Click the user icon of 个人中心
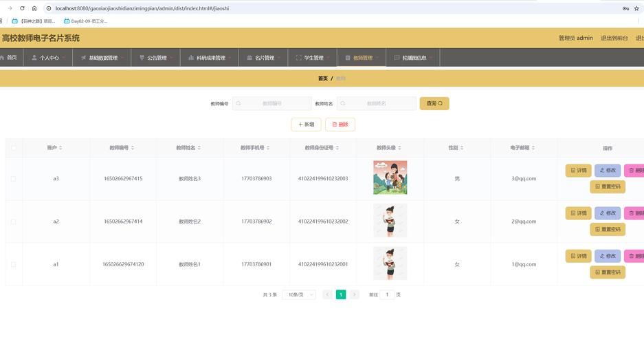644x344 pixels. click(x=34, y=58)
